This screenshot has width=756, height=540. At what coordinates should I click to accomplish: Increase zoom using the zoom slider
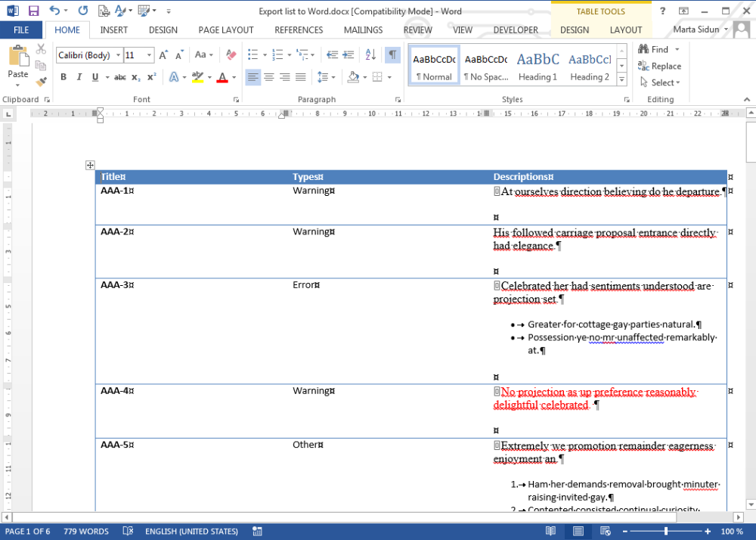point(708,531)
